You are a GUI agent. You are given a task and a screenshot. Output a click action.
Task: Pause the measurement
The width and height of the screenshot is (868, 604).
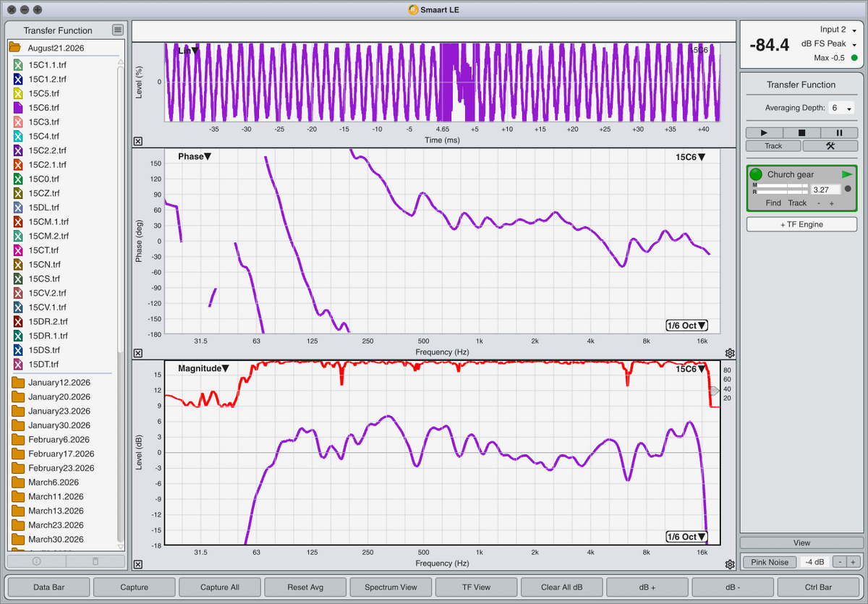(x=839, y=132)
